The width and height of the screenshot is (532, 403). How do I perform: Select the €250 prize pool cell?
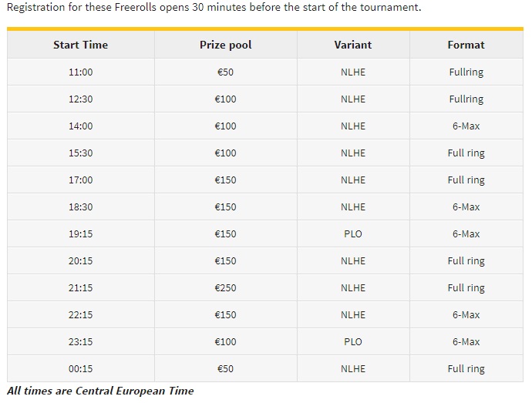point(226,287)
